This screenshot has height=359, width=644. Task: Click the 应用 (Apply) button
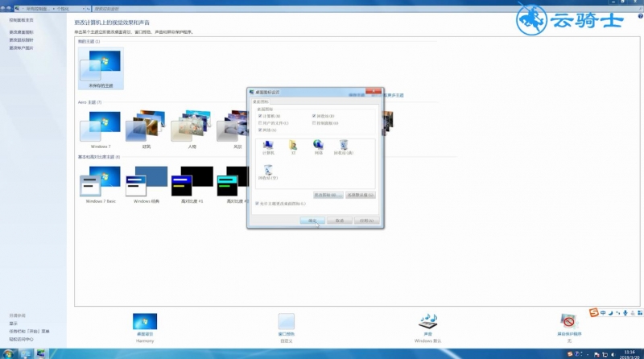click(367, 221)
